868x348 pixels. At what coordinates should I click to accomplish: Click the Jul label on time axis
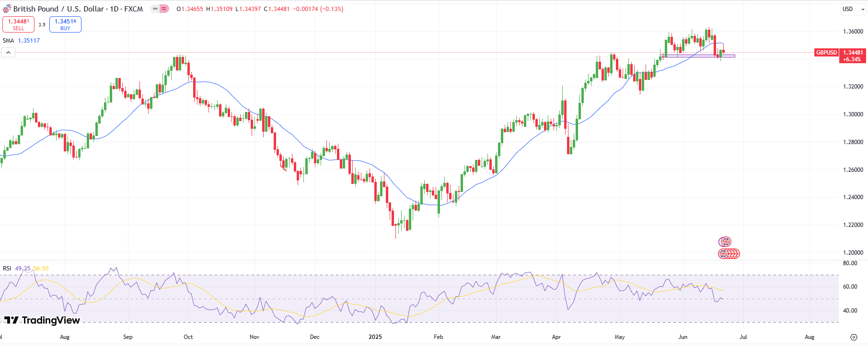(743, 337)
